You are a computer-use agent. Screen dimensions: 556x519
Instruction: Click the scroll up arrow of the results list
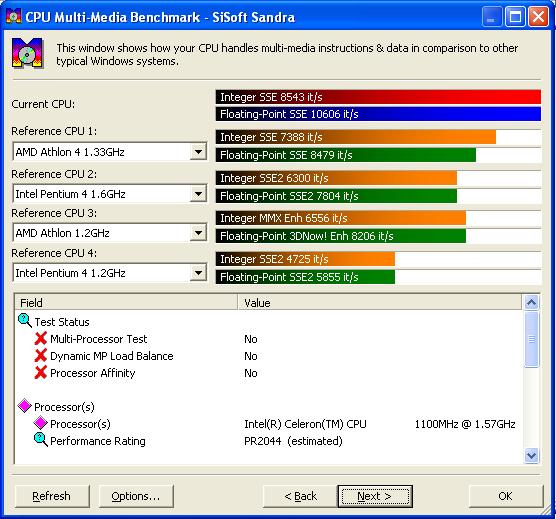pos(531,303)
